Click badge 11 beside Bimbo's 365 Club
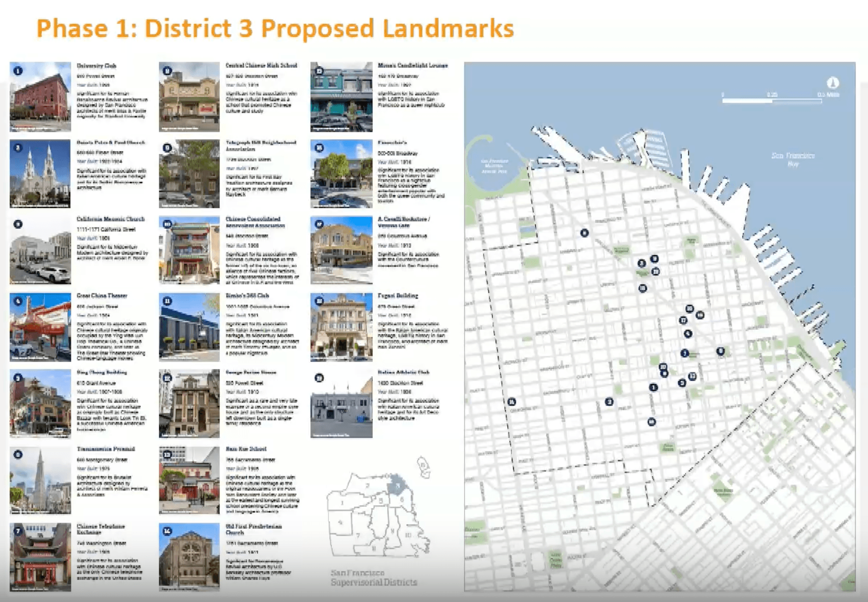This screenshot has width=868, height=602. pos(166,300)
